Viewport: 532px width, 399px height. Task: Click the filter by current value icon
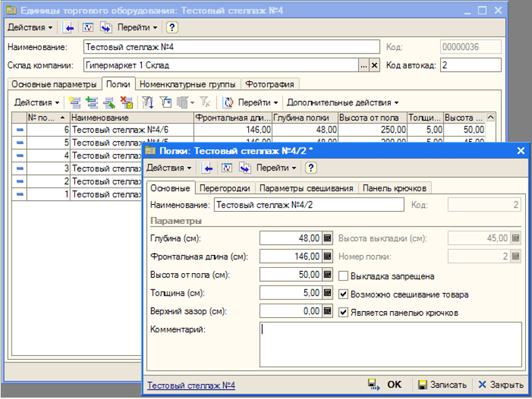(x=166, y=103)
